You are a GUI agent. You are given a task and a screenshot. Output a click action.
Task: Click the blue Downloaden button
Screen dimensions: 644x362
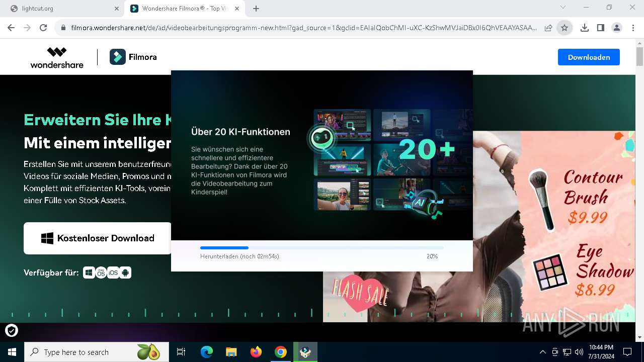point(589,57)
